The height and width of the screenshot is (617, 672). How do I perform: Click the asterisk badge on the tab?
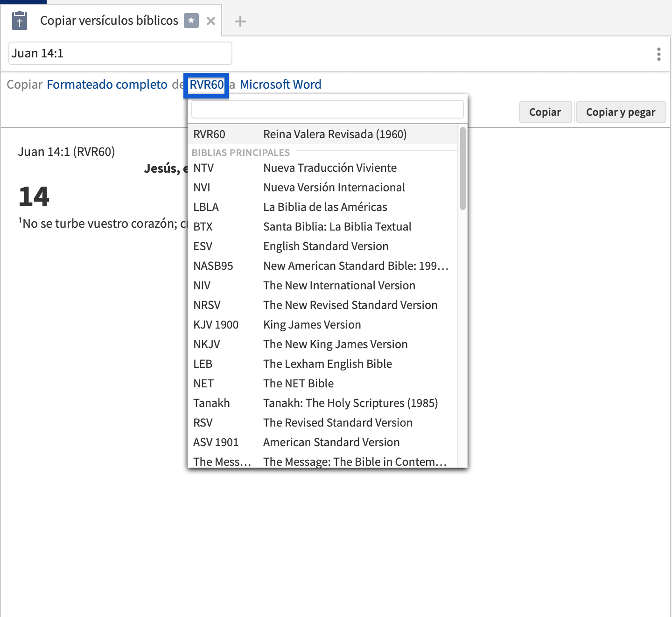pyautogui.click(x=191, y=21)
